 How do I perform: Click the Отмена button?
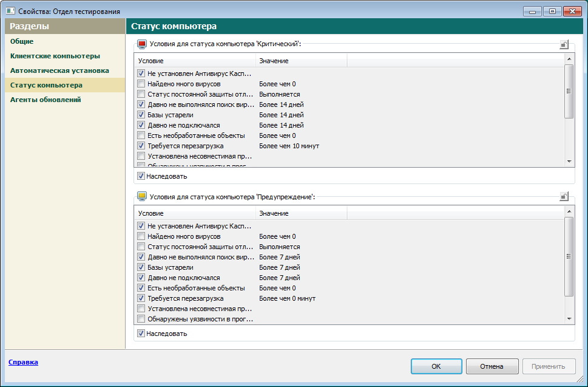(492, 366)
